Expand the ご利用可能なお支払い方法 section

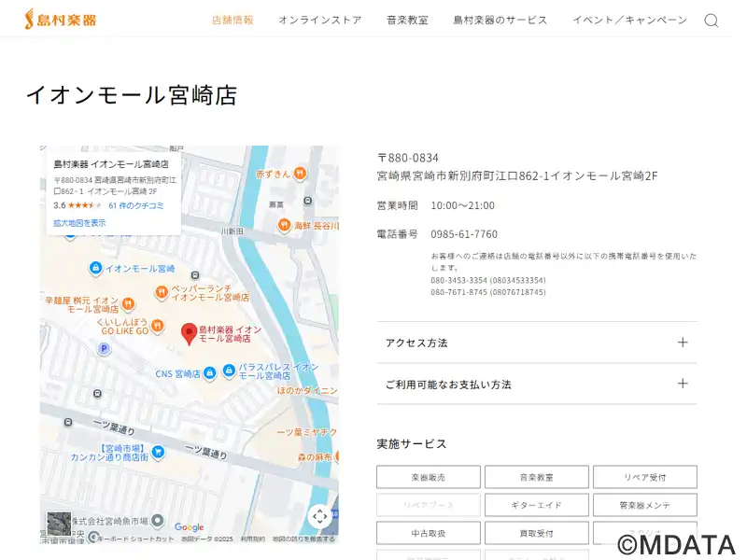536,384
